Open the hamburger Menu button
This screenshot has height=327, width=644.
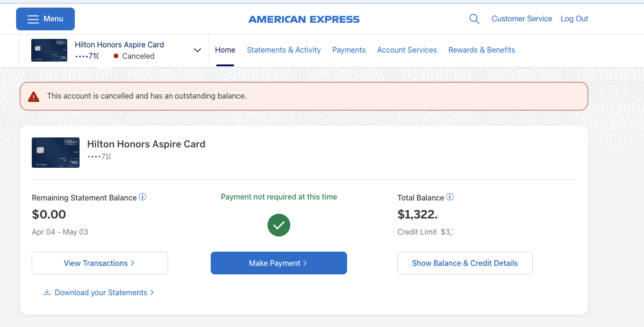pyautogui.click(x=45, y=19)
